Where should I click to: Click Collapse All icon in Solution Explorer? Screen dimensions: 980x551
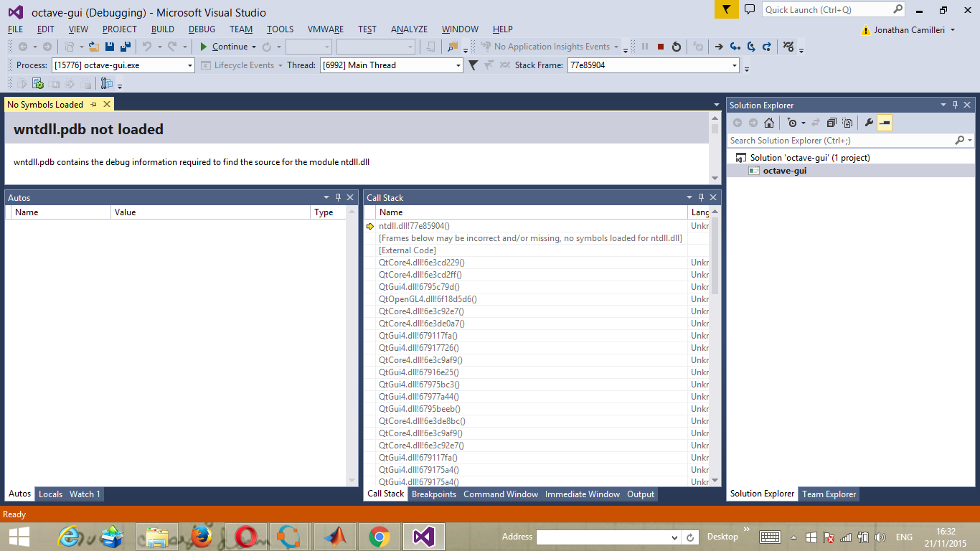(x=831, y=123)
